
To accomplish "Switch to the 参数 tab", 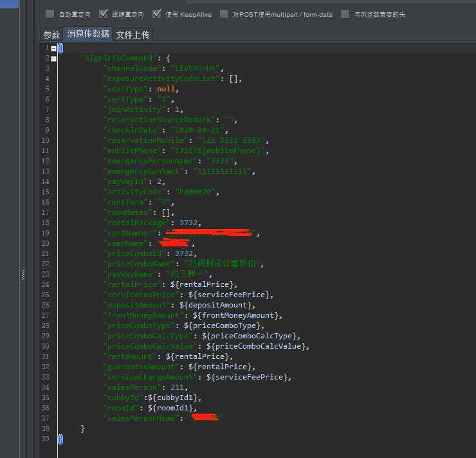I will coord(51,35).
